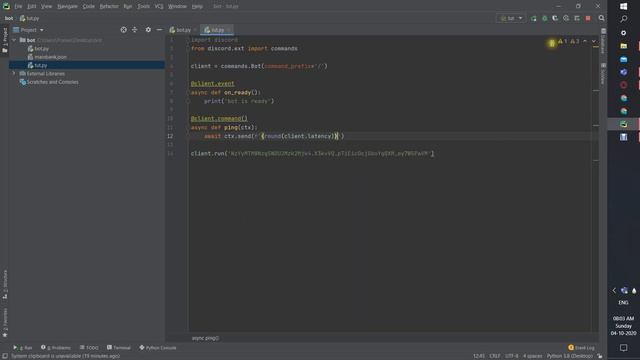Open the VCS menu
640x360 pixels.
159,6
